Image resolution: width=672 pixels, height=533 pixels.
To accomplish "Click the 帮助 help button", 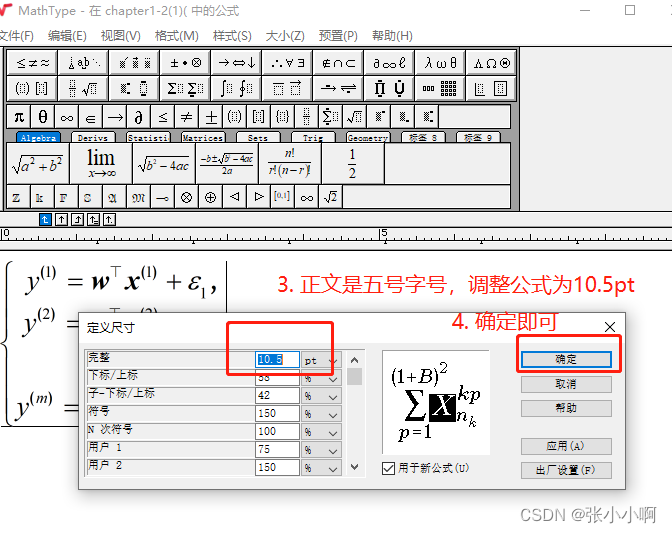I will point(566,408).
